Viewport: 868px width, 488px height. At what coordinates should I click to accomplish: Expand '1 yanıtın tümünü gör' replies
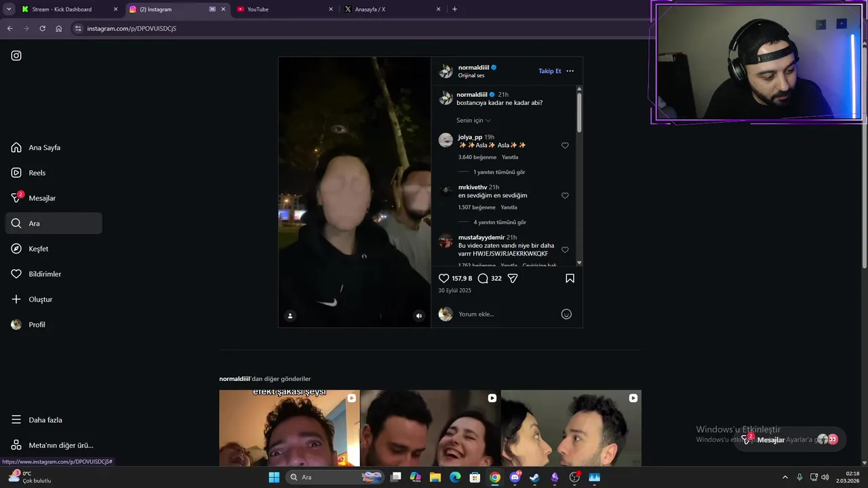(x=499, y=172)
